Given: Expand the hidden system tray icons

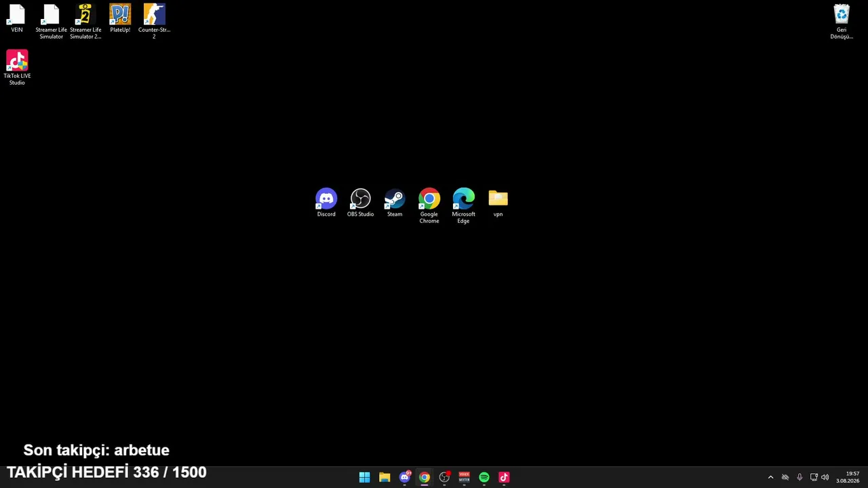Looking at the screenshot, I should click(770, 477).
